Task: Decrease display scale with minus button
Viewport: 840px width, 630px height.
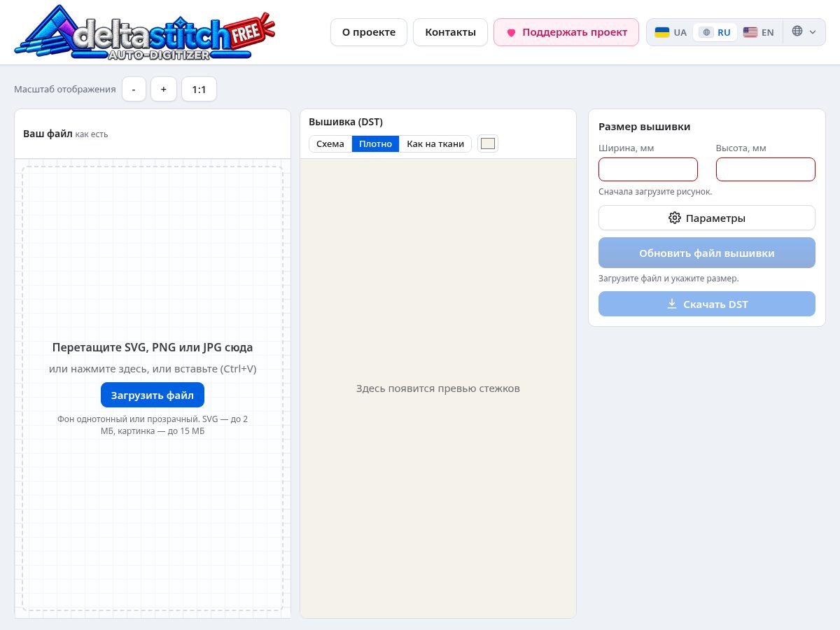Action: click(x=134, y=90)
